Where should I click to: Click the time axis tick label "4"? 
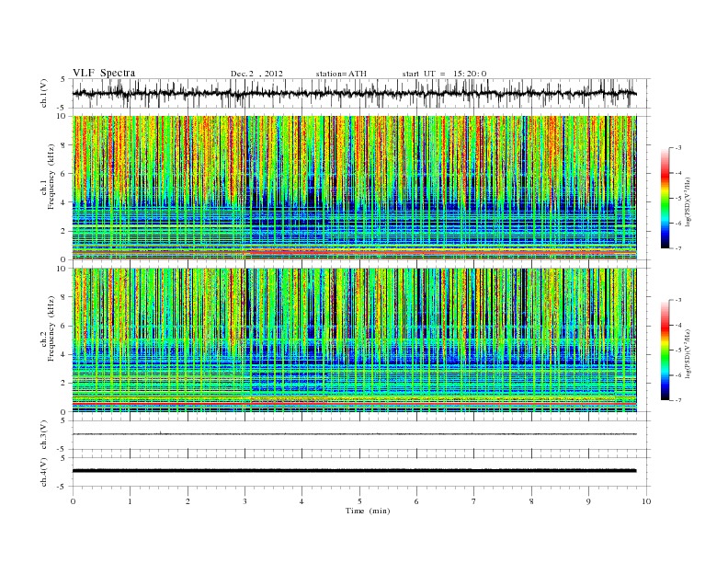[301, 501]
